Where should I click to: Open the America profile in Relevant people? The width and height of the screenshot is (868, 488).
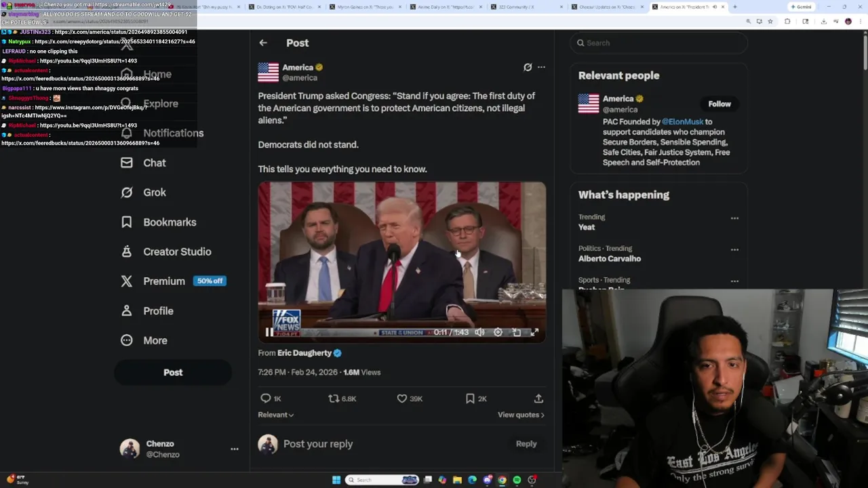point(618,98)
